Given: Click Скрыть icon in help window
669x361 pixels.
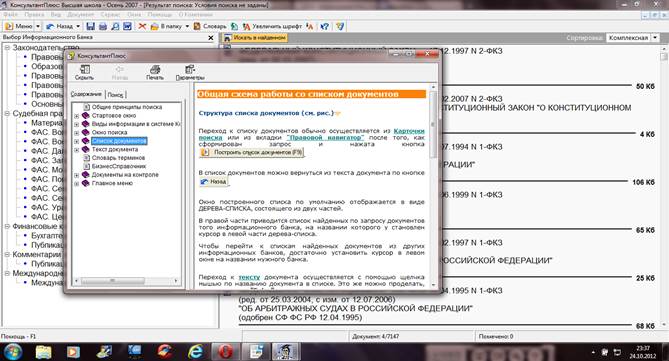Looking at the screenshot, I should [84, 72].
